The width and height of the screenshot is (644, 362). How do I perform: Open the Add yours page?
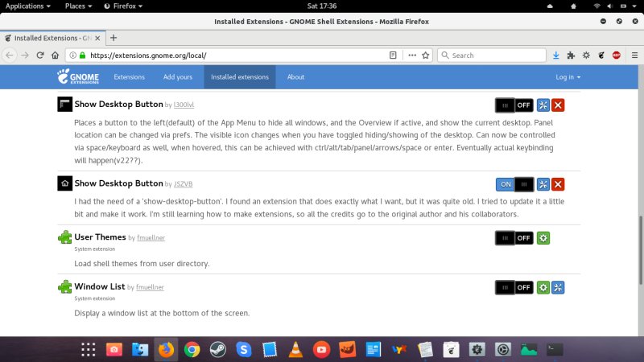tap(178, 76)
